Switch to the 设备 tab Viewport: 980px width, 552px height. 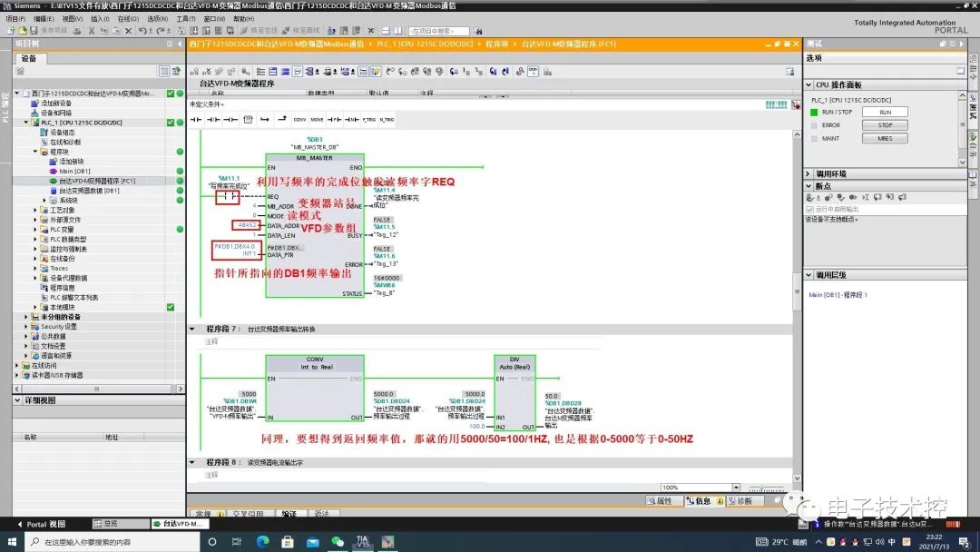(29, 58)
